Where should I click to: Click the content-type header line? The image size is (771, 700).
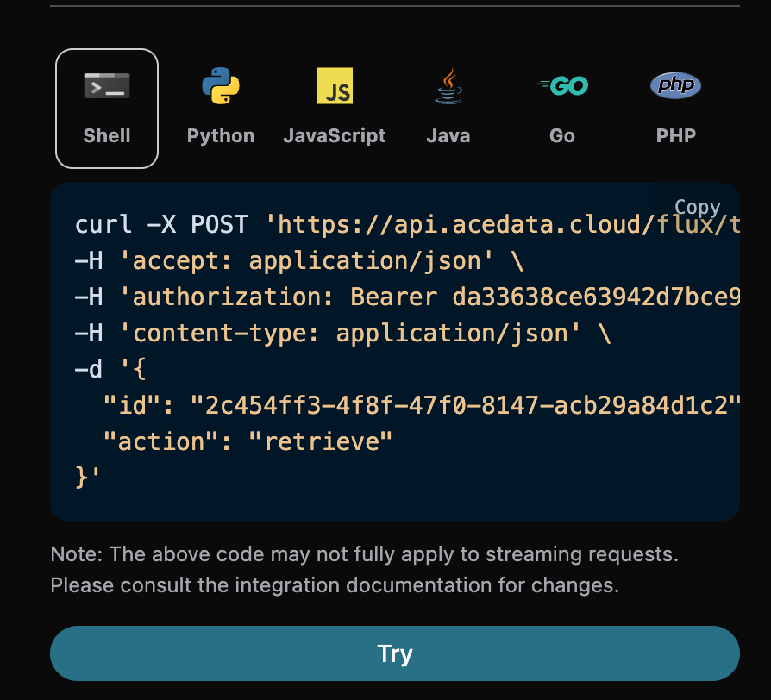342,334
